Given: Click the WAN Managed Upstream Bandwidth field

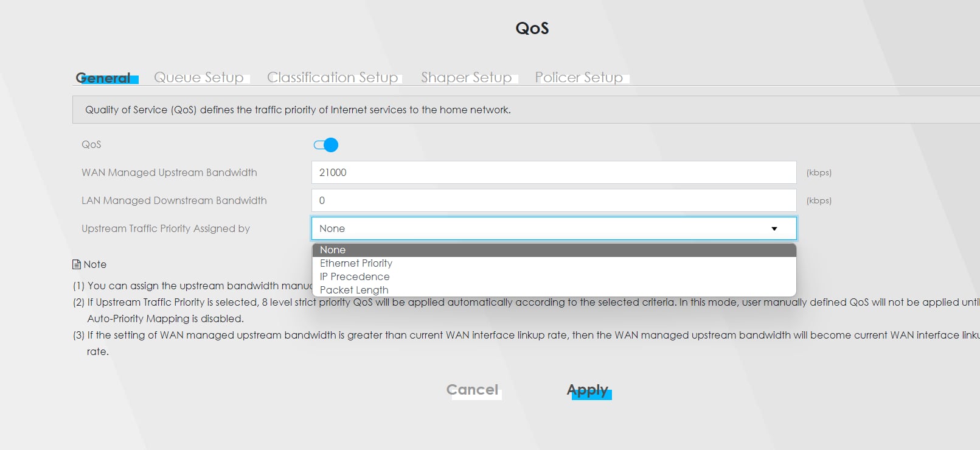Looking at the screenshot, I should pyautogui.click(x=554, y=172).
